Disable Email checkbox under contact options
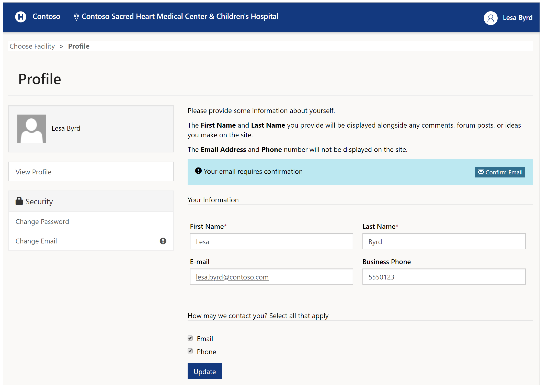 coord(191,338)
